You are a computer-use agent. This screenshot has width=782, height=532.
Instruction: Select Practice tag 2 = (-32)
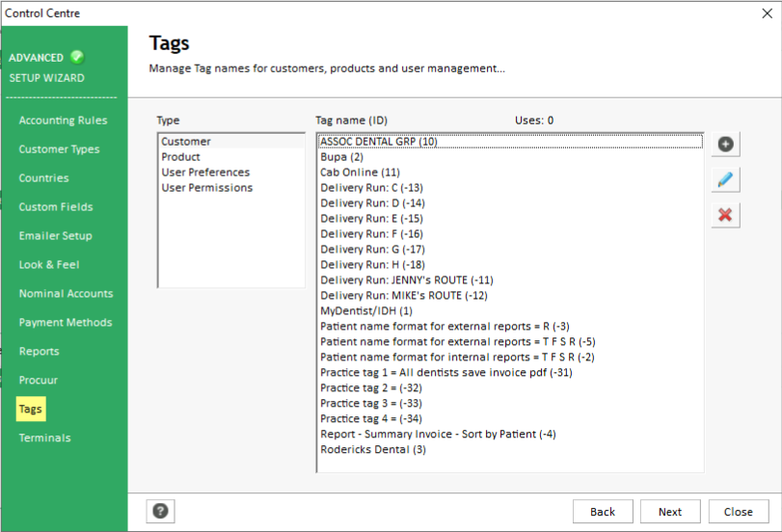[510, 388]
